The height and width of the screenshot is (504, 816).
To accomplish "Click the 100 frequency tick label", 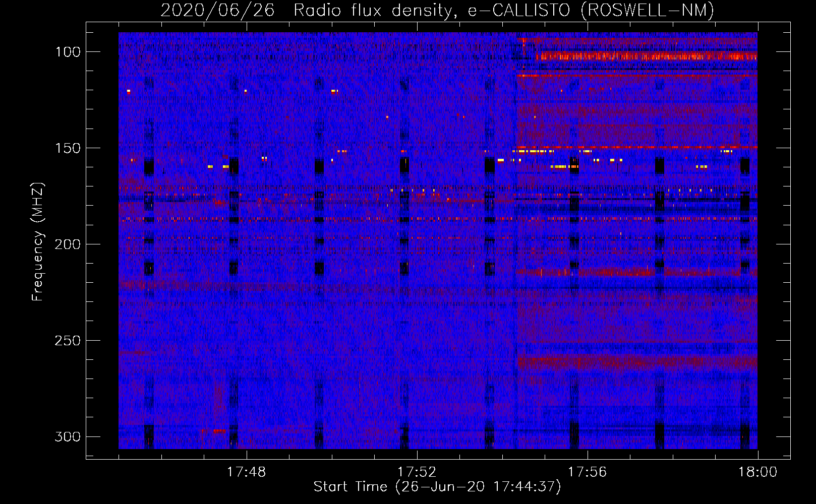I will coord(68,52).
